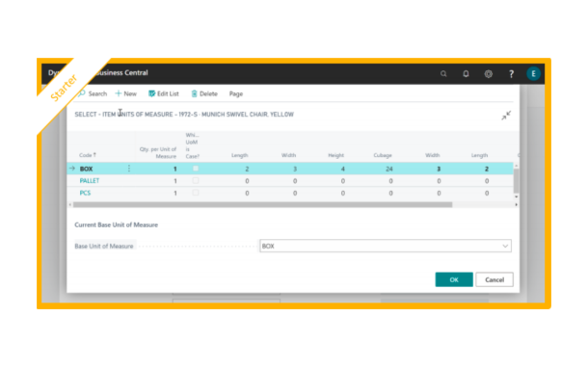Open the notifications bell icon
This screenshot has width=588, height=367.
466,74
